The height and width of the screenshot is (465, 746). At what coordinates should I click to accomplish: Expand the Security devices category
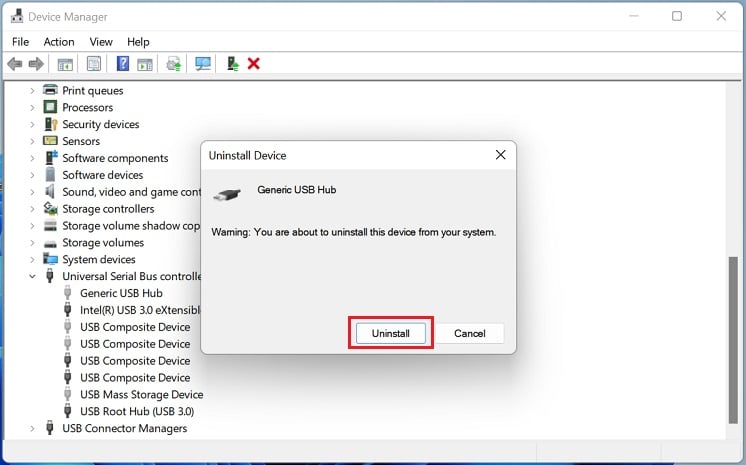pyautogui.click(x=32, y=124)
